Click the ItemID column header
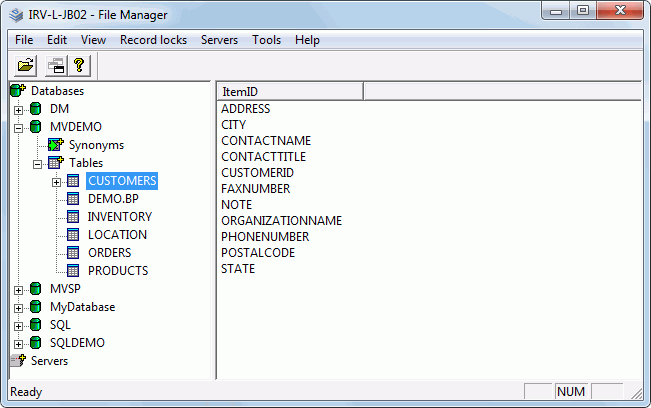 [290, 91]
